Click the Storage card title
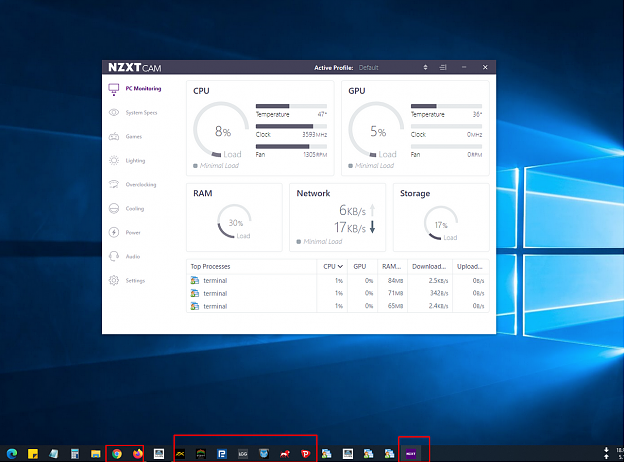Viewport: 625px width, 463px height. coord(415,193)
